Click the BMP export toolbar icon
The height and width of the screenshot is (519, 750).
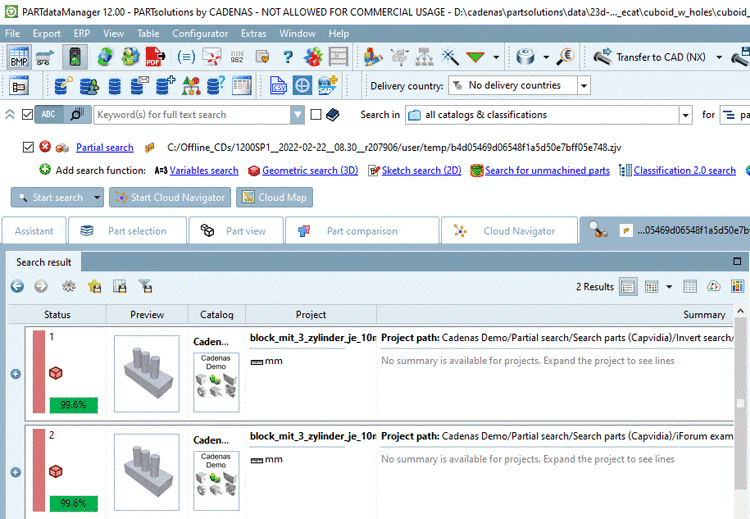click(19, 57)
